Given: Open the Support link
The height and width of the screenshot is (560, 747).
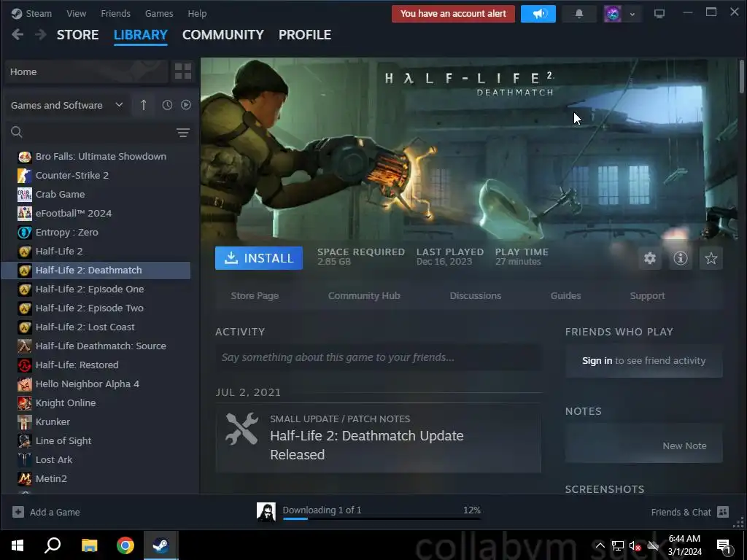Looking at the screenshot, I should (x=648, y=296).
